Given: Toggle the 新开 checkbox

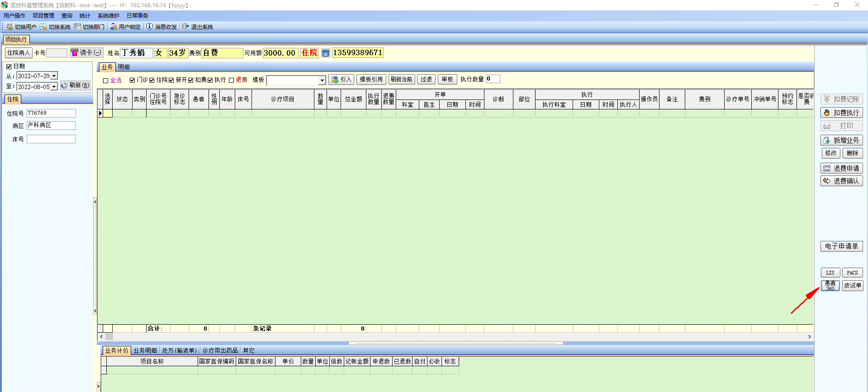Looking at the screenshot, I should pyautogui.click(x=171, y=80).
